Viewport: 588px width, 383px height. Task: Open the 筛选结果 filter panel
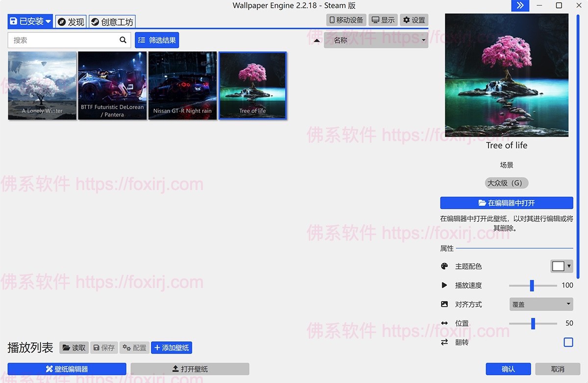[x=156, y=40]
